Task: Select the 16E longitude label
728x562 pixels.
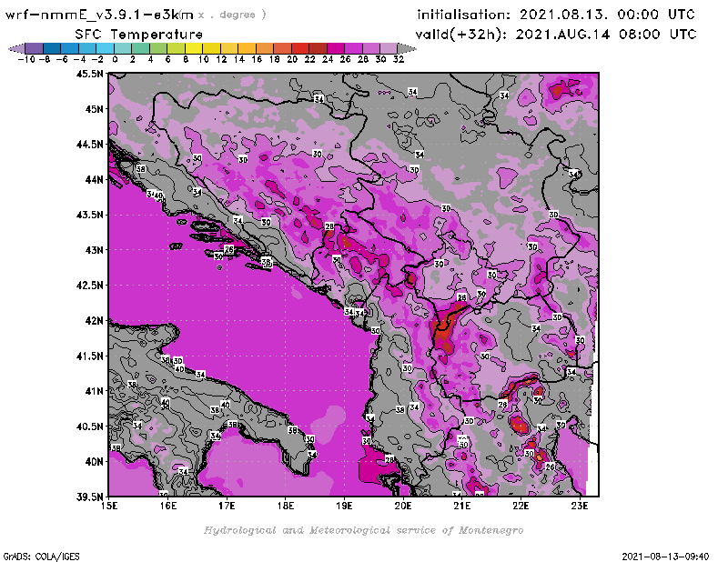Action: click(x=168, y=506)
